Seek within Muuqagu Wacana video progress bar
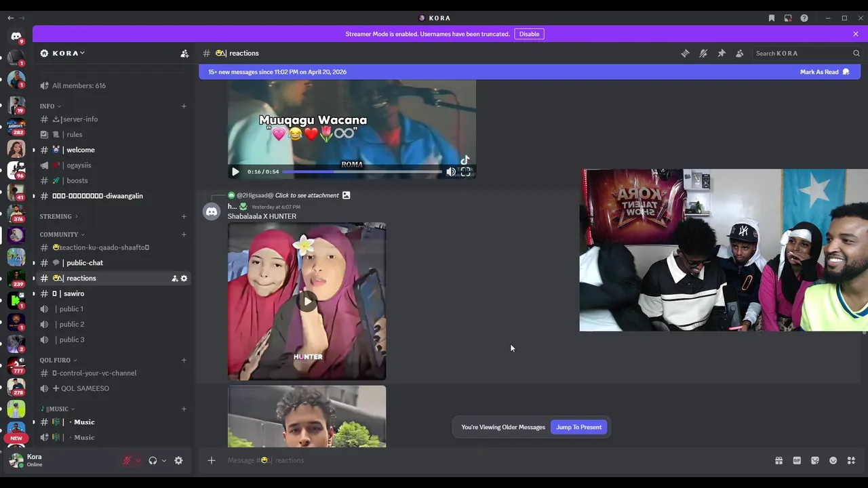The width and height of the screenshot is (868, 488). [361, 171]
